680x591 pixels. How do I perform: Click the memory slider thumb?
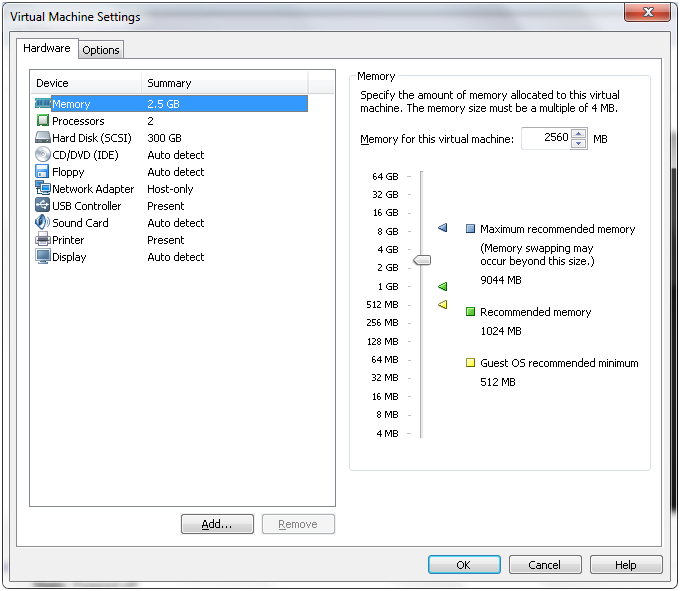tap(422, 260)
